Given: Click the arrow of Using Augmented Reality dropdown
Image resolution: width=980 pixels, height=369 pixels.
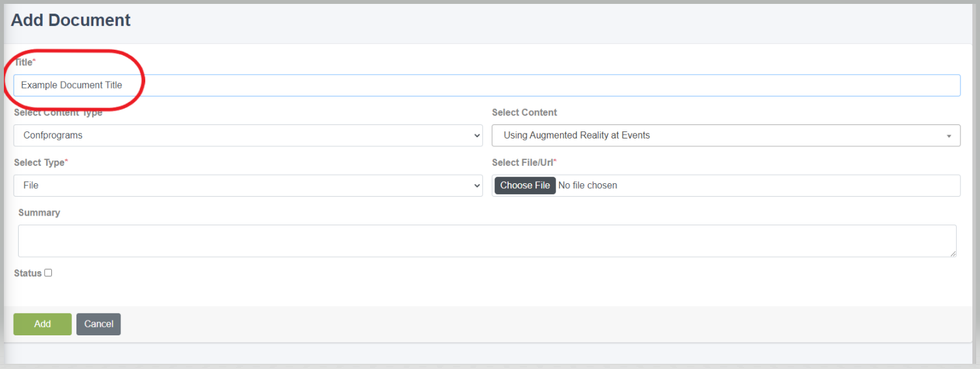Looking at the screenshot, I should click(x=949, y=137).
